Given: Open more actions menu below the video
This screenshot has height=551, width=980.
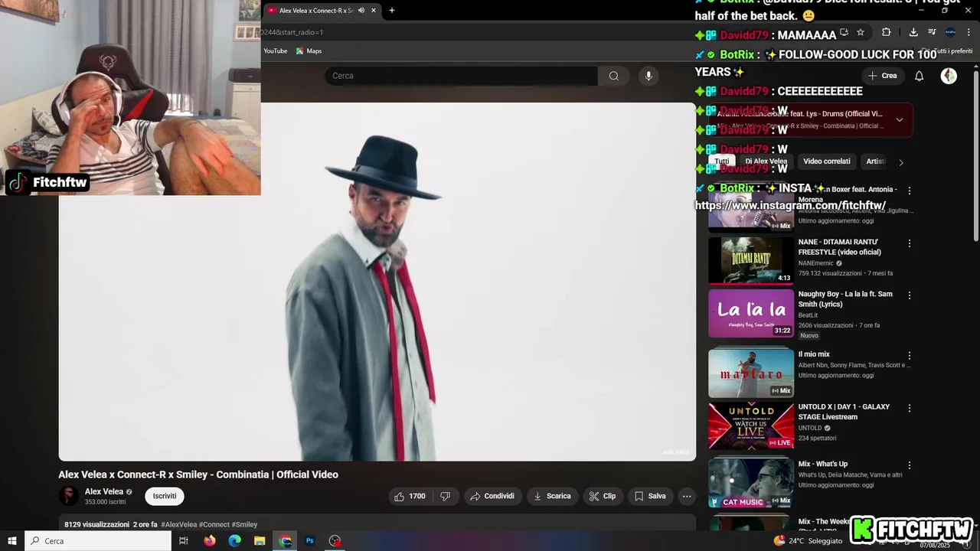Looking at the screenshot, I should point(687,496).
